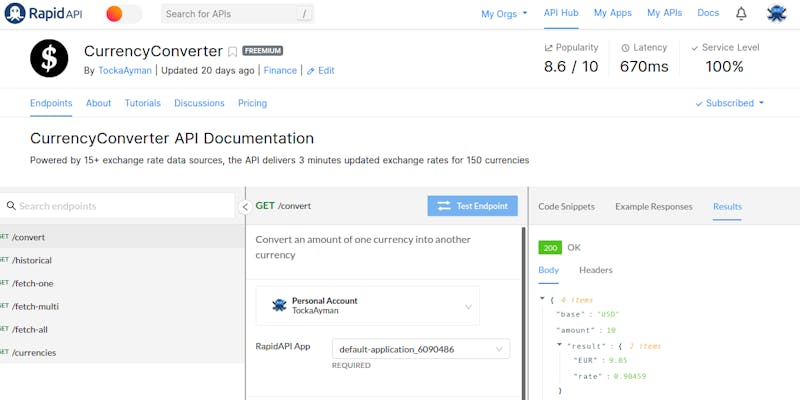
Task: Click the middle panel vertical scrollbar
Action: (x=524, y=312)
